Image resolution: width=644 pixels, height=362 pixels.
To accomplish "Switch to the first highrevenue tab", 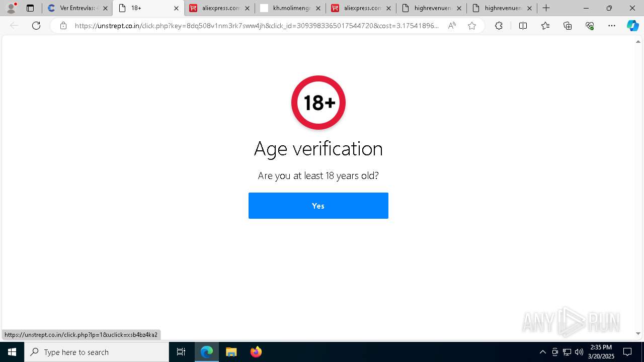I will point(432,8).
